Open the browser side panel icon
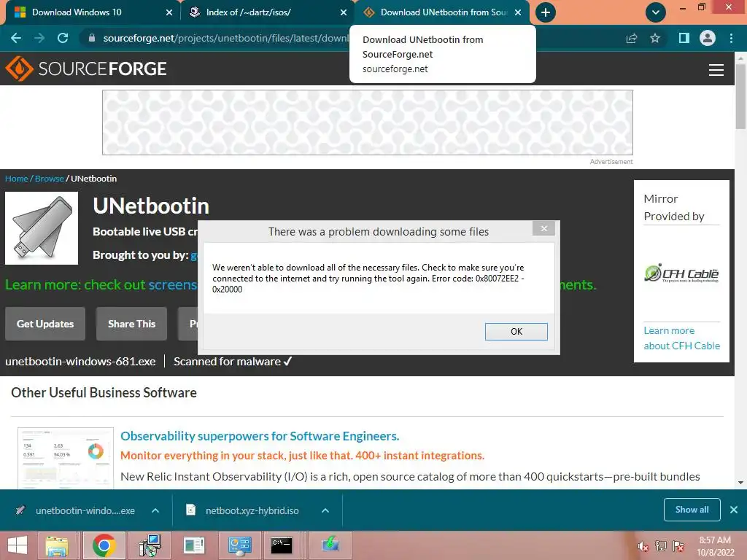747x560 pixels. 684,38
